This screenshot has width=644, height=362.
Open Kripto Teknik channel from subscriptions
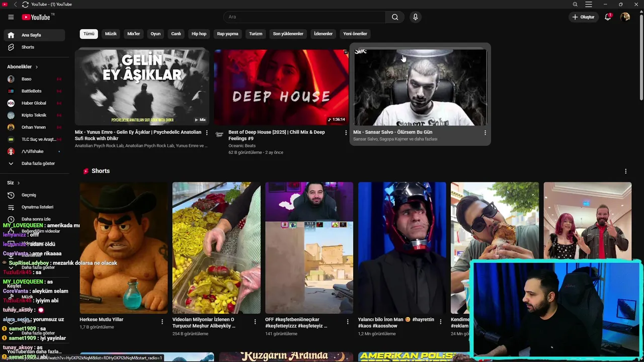point(35,115)
